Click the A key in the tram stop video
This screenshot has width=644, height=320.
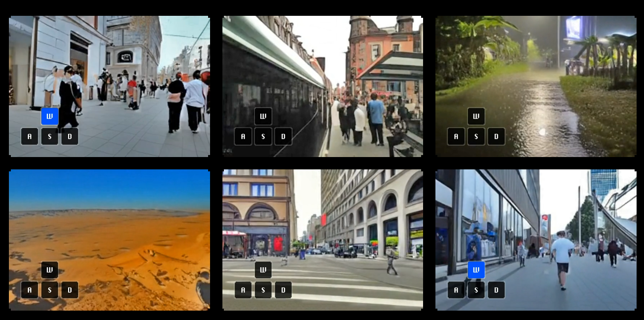pos(243,136)
